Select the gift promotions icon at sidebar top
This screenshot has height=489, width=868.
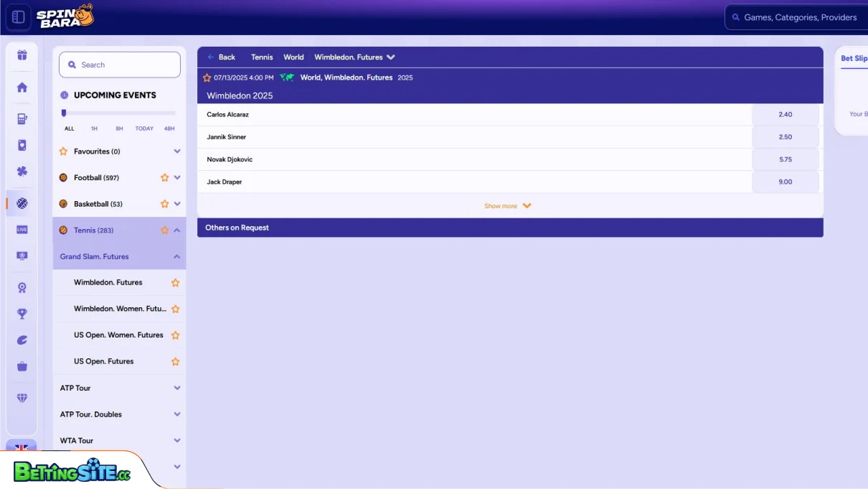[22, 54]
